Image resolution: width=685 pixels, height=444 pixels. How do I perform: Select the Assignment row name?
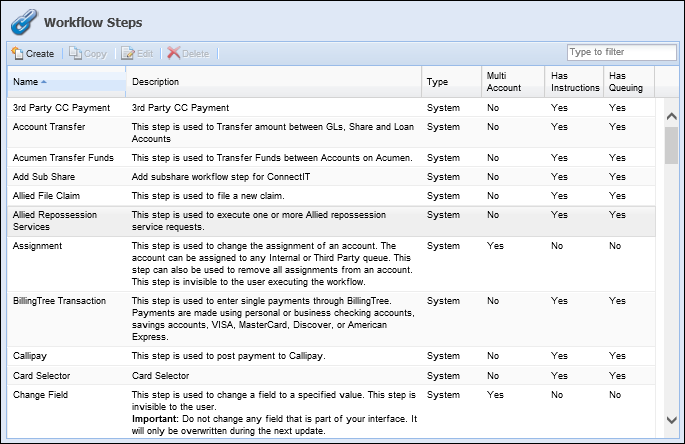coord(37,246)
